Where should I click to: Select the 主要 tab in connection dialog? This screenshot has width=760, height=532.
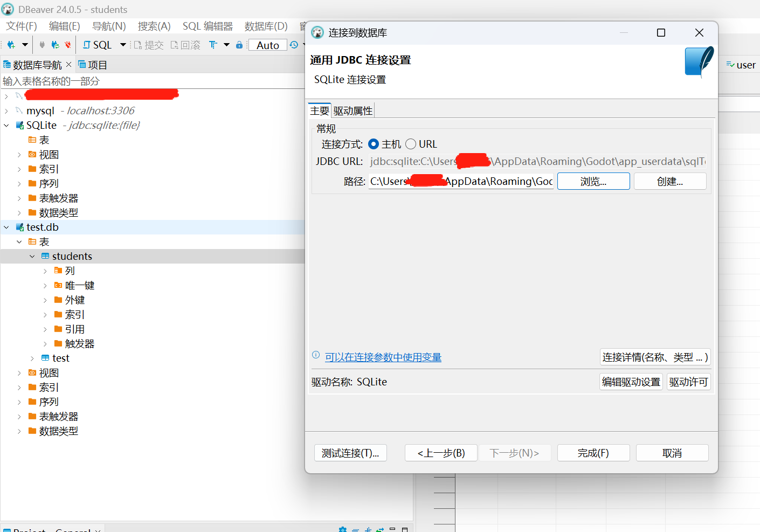tap(319, 110)
